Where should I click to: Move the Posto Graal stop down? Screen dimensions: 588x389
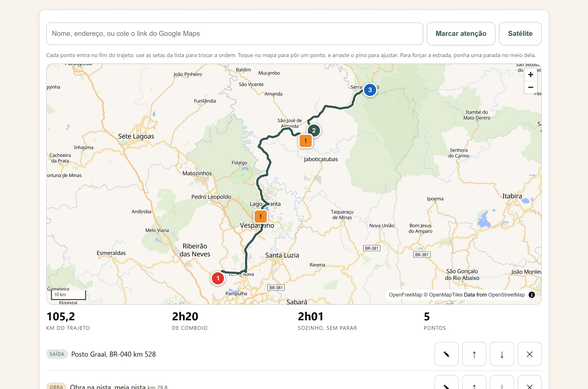click(502, 354)
